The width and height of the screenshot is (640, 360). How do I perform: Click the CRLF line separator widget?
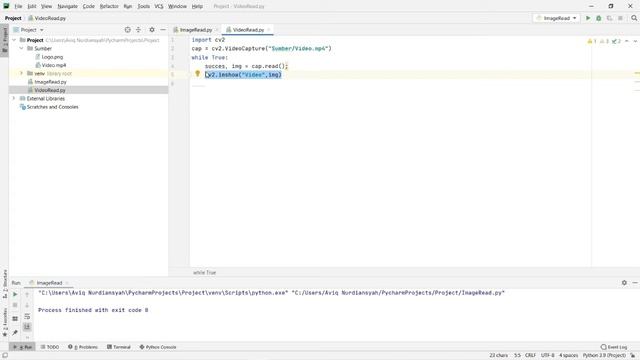point(531,356)
